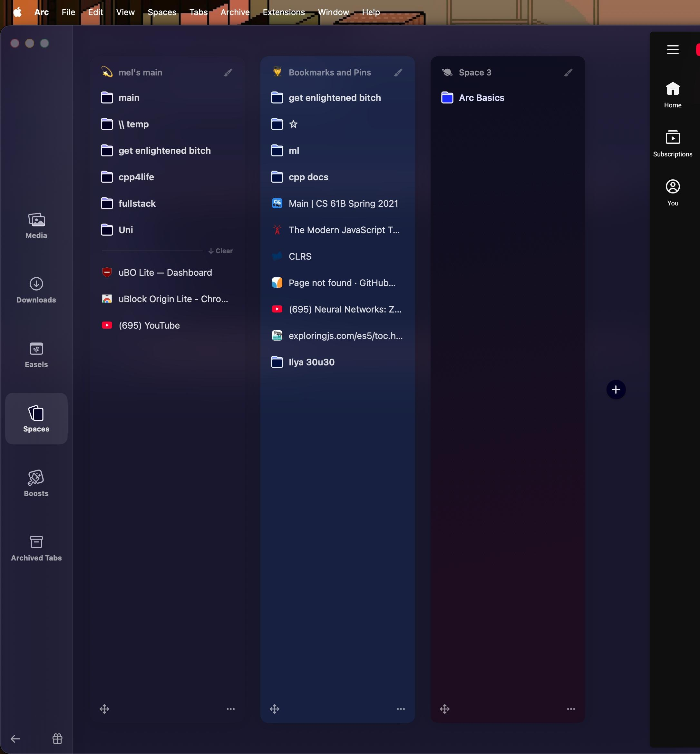The width and height of the screenshot is (700, 754).
Task: Click the mel's main space title
Action: point(140,73)
